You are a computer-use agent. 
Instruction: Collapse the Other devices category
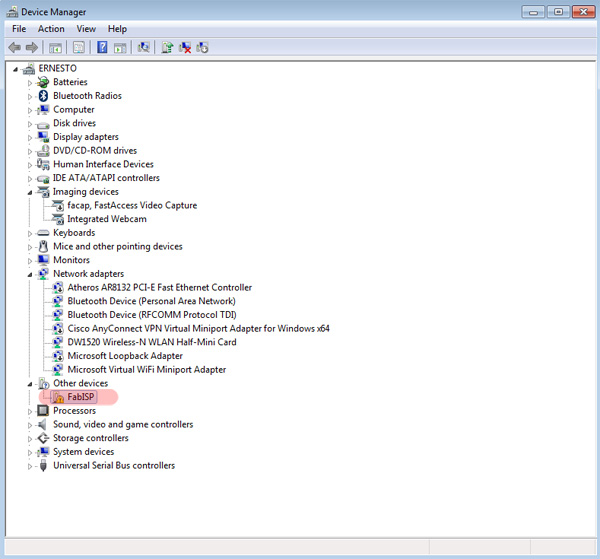[x=30, y=384]
